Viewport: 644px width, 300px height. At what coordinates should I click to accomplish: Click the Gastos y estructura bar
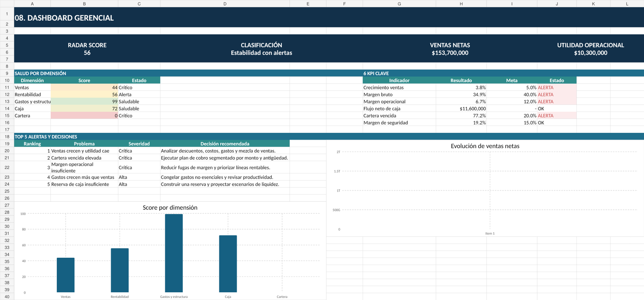tap(174, 253)
